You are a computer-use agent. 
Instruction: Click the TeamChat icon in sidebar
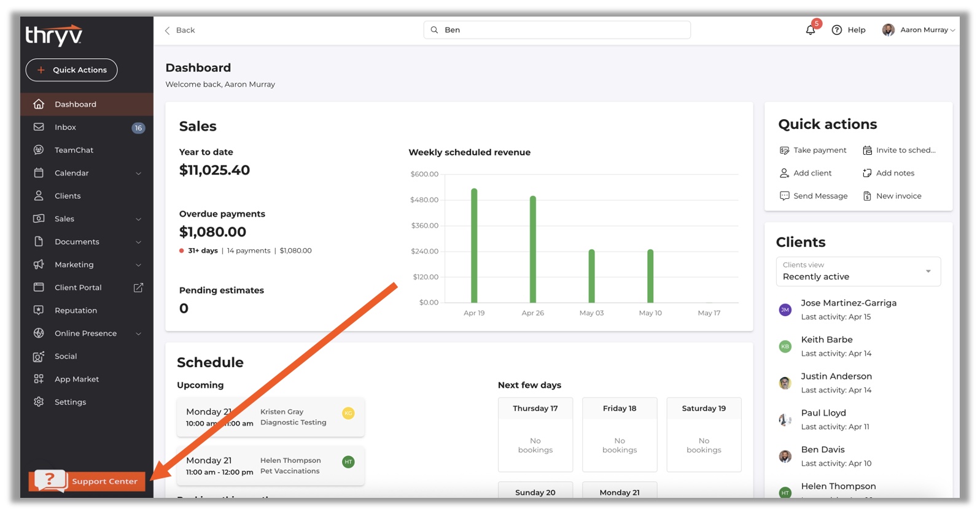tap(39, 150)
